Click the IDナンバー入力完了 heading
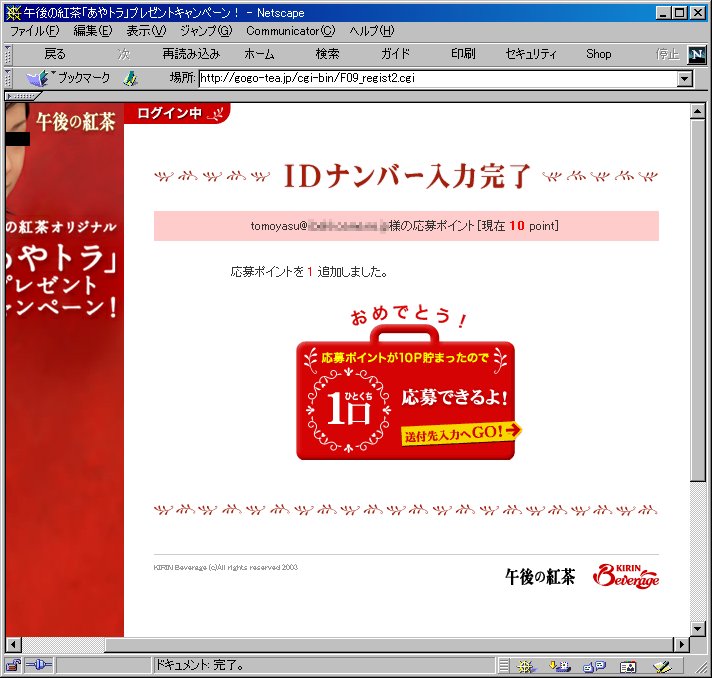This screenshot has width=712, height=678. click(407, 176)
